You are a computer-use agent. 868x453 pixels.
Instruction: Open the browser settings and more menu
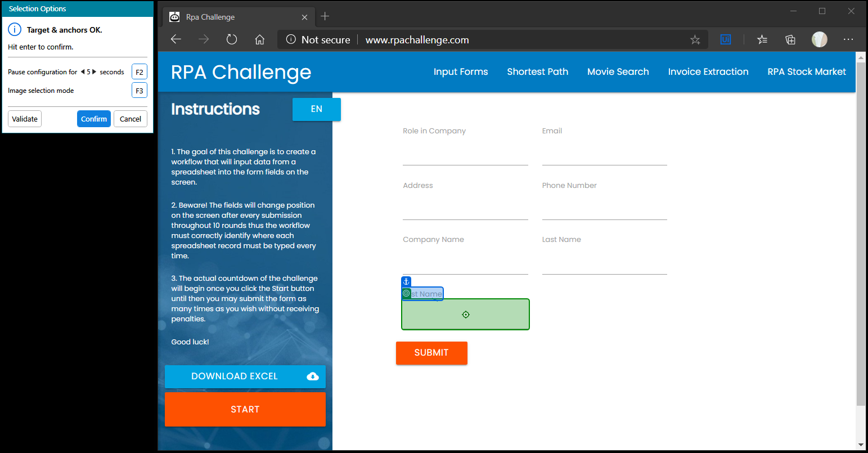click(x=848, y=39)
